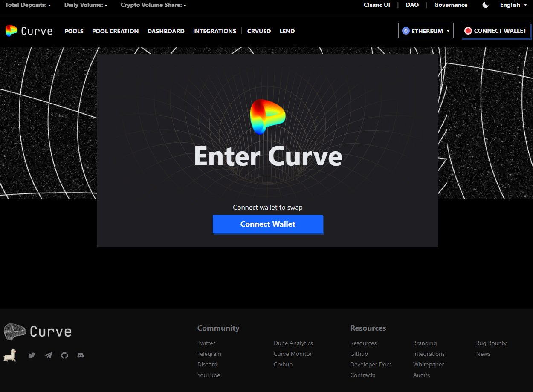This screenshot has height=392, width=533.
Task: Switch to Classic UI
Action: point(377,5)
